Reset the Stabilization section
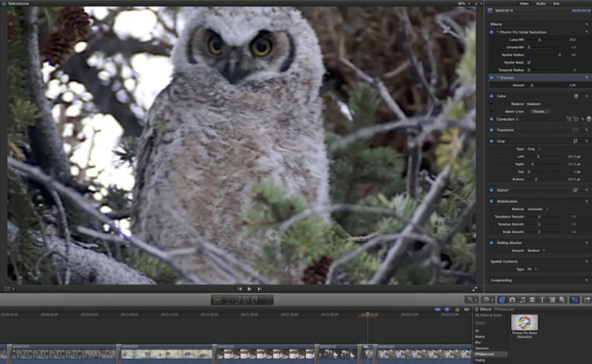The image size is (592, 364). pyautogui.click(x=587, y=202)
